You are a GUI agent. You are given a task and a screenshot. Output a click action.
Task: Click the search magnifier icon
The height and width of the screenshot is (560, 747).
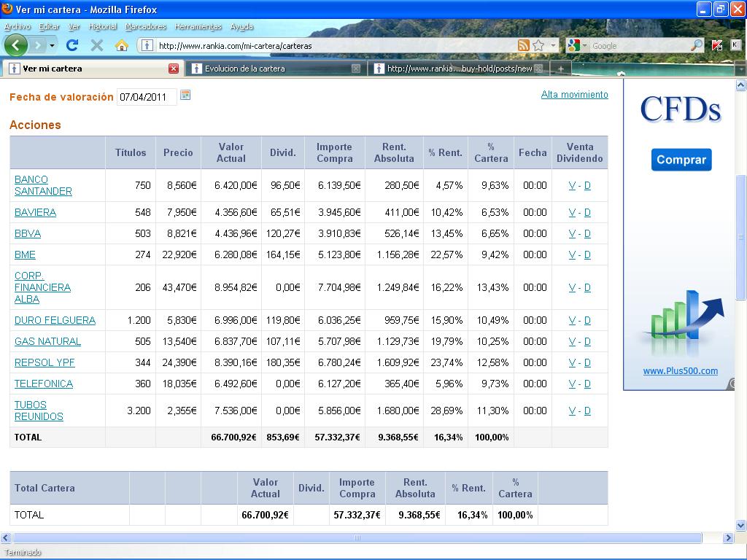697,46
